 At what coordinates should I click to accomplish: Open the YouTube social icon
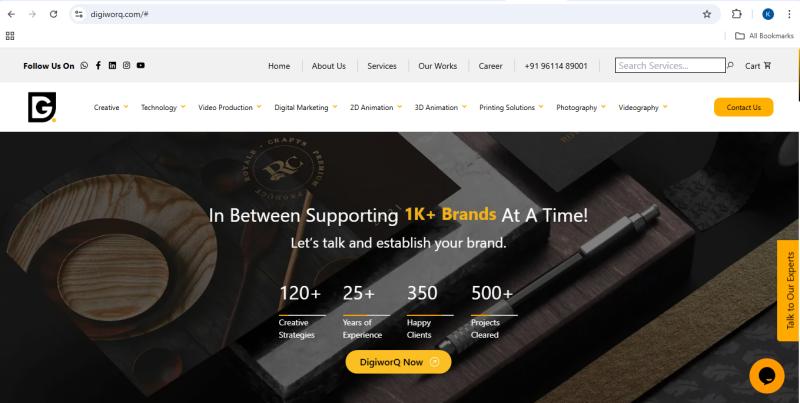pos(141,65)
